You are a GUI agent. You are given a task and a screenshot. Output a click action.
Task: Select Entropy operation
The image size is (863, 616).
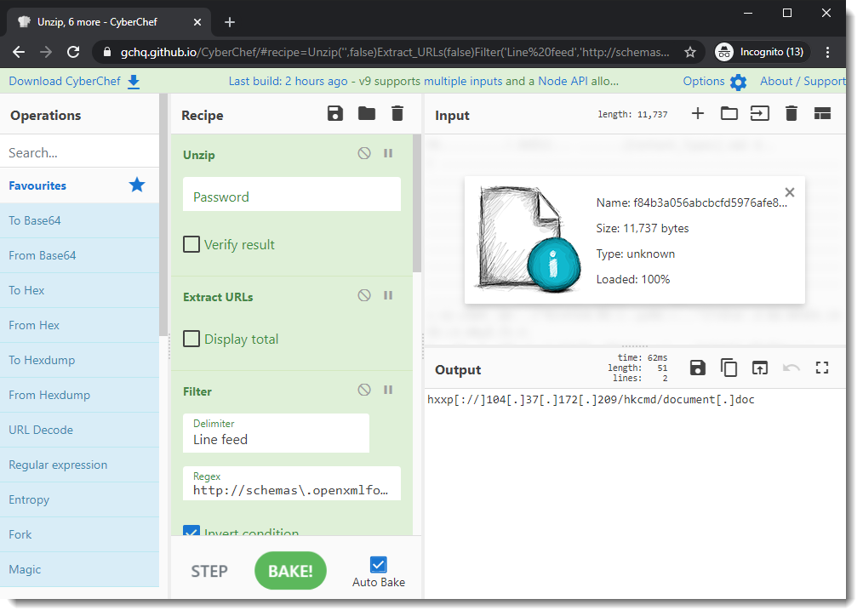(79, 500)
